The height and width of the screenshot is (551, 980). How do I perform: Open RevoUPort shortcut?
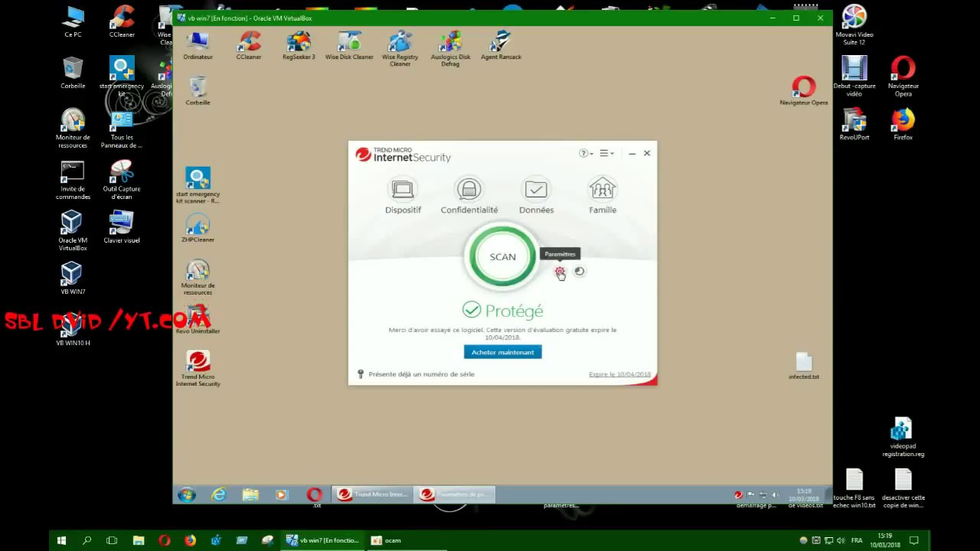point(854,124)
